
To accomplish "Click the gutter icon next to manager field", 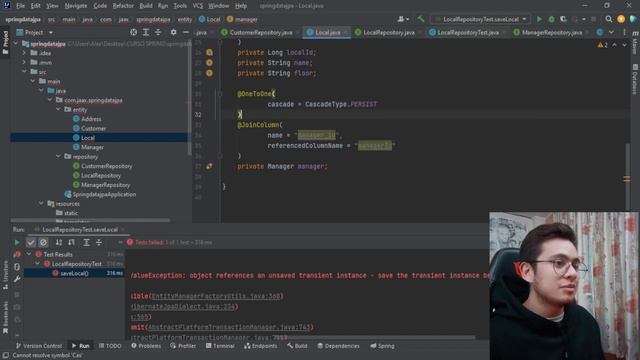I will (x=209, y=167).
